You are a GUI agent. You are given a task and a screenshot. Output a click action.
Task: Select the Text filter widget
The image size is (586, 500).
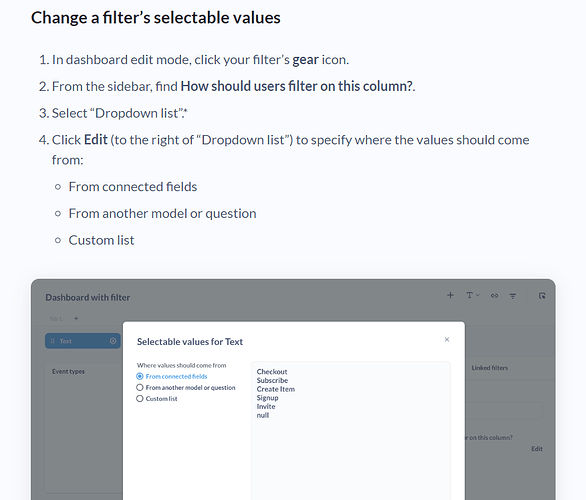[83, 341]
